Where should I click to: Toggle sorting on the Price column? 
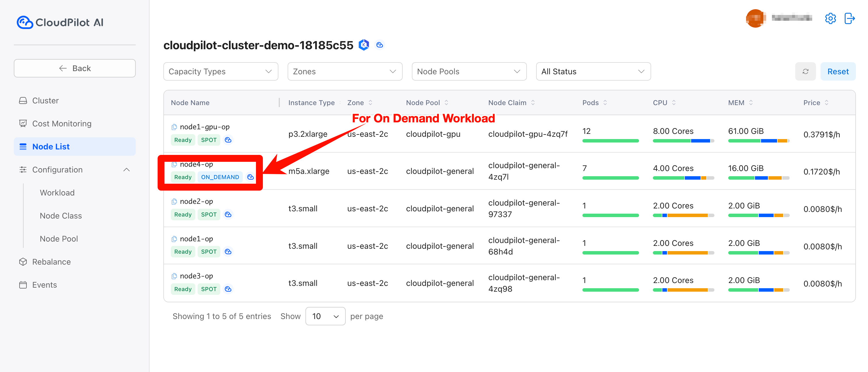click(x=826, y=103)
